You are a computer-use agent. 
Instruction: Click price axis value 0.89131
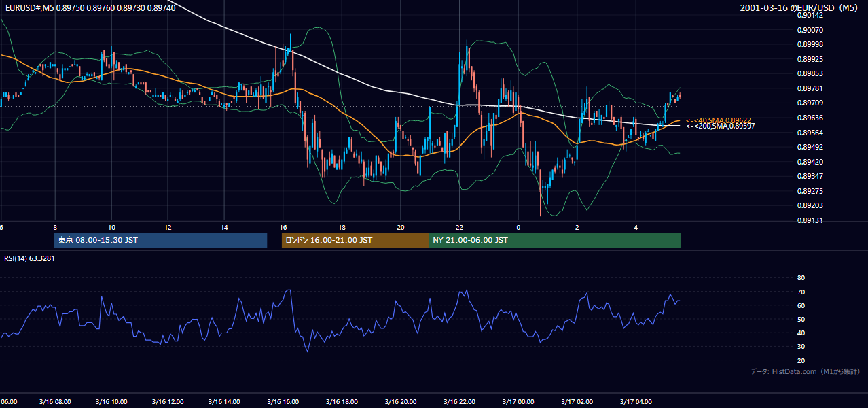[x=810, y=220]
